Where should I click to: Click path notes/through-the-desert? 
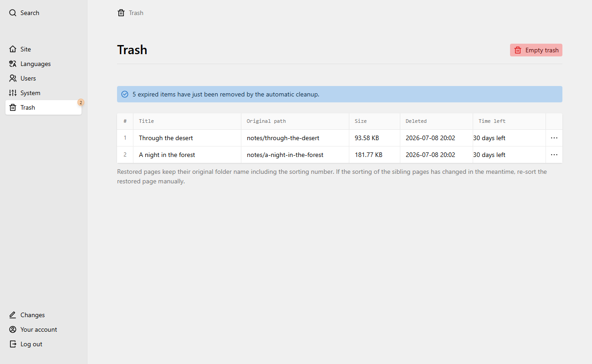[x=283, y=138]
